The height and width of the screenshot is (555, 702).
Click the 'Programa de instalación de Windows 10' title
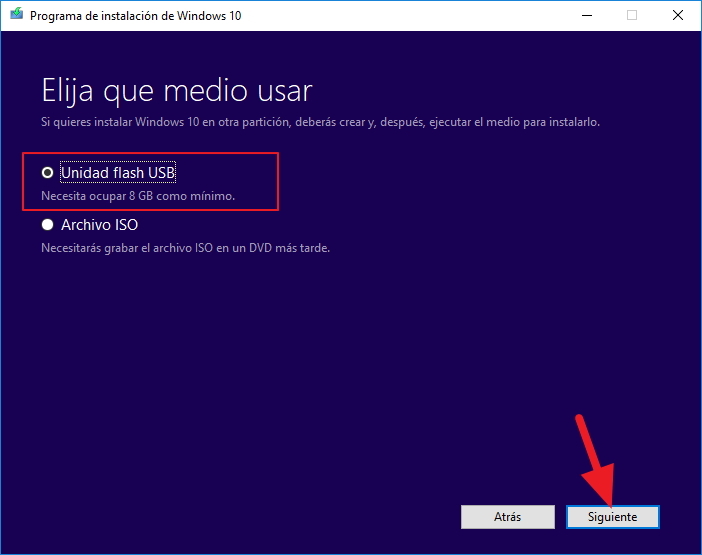[x=136, y=16]
